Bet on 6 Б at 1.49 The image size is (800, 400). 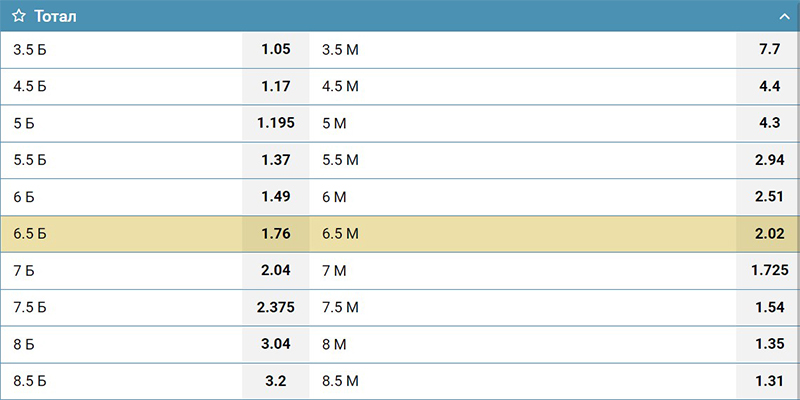click(x=276, y=197)
